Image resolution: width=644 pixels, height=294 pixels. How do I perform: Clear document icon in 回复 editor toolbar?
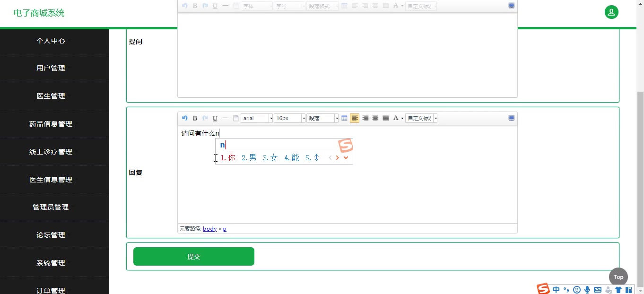click(x=235, y=118)
